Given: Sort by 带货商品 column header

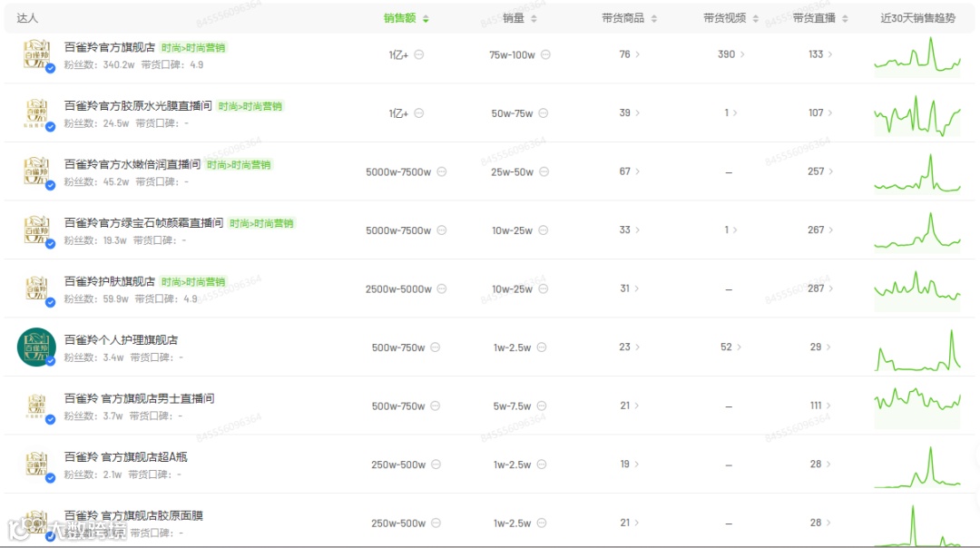Looking at the screenshot, I should click(630, 18).
